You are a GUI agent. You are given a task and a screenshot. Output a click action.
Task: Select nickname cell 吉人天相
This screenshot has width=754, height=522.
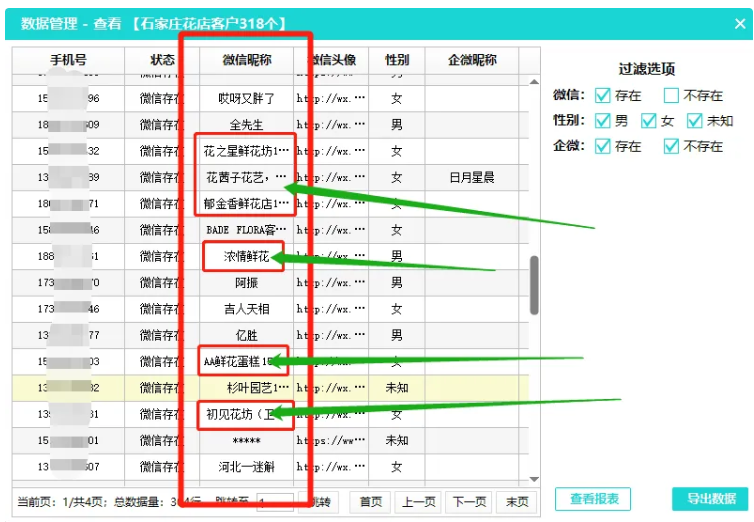pyautogui.click(x=247, y=309)
